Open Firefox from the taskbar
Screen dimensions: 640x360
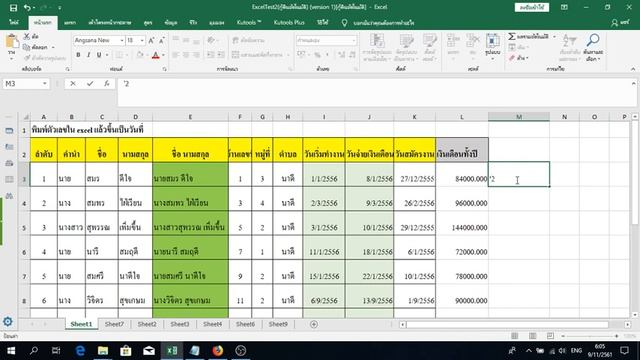(x=218, y=351)
